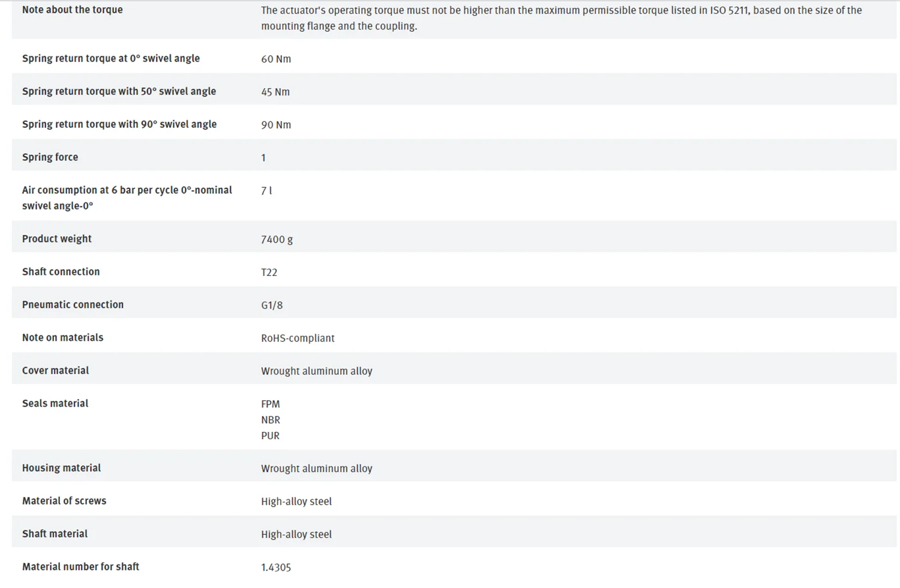The width and height of the screenshot is (900, 588).
Task: Select the 7 l air consumption value
Action: click(x=266, y=190)
